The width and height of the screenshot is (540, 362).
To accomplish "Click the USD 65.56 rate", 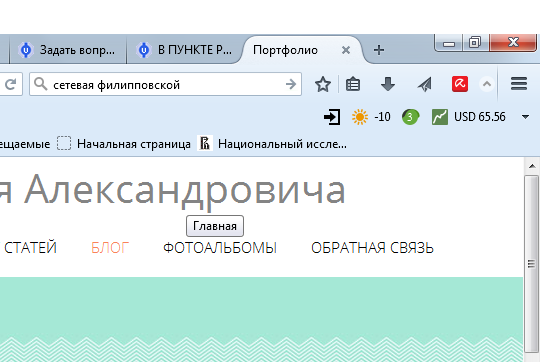I will point(480,117).
